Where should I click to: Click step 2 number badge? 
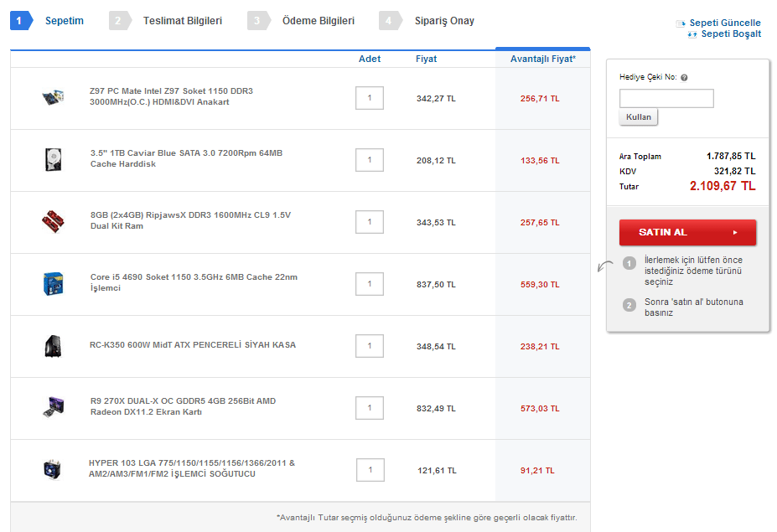pyautogui.click(x=119, y=21)
